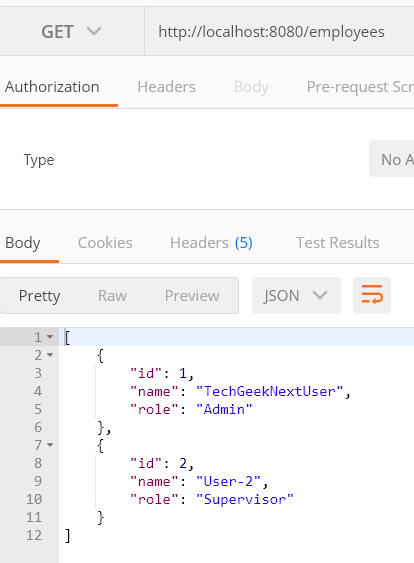Switch to the request Headers tab
The width and height of the screenshot is (414, 563).
167,87
